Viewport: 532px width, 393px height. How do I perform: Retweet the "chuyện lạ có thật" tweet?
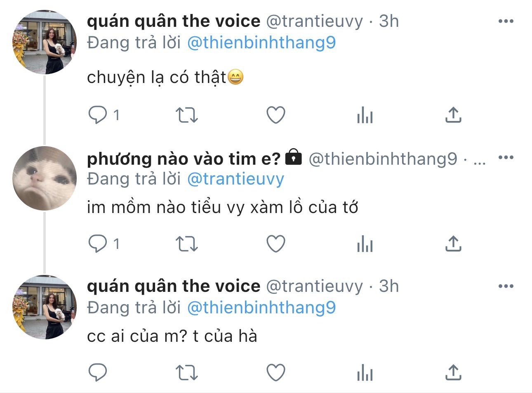187,115
